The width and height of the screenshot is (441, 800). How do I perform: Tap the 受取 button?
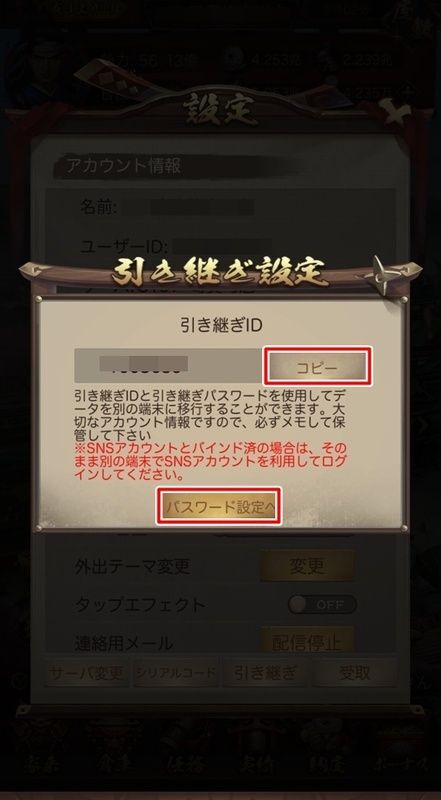(355, 672)
